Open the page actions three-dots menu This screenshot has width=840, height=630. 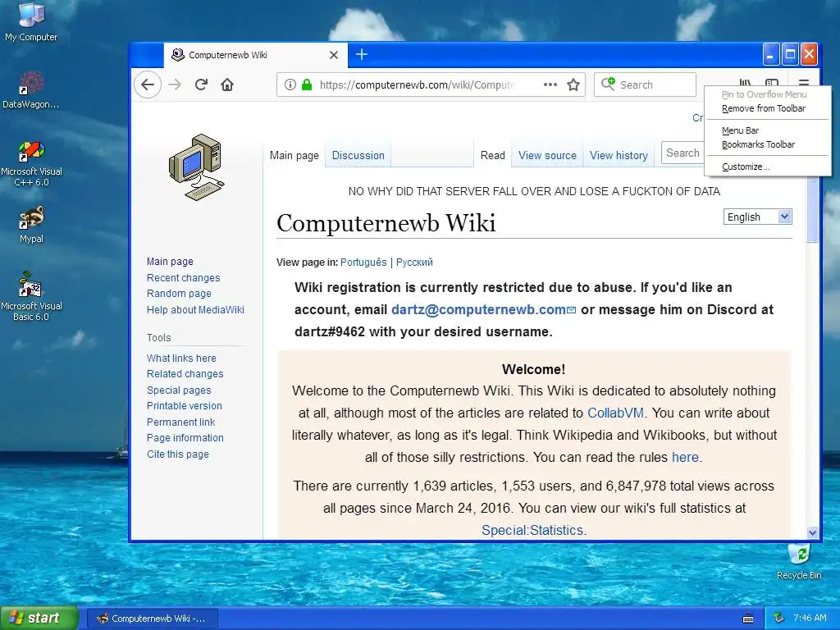click(x=550, y=84)
